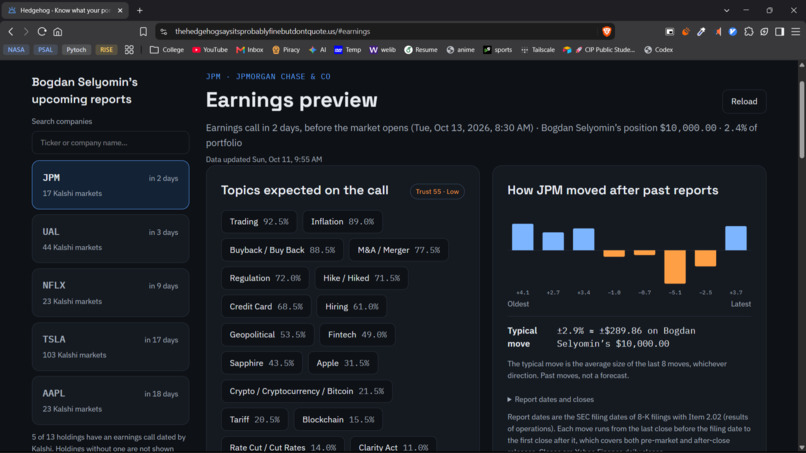Screen dimensions: 806x453
Task: Open the tab groups grid icon in bookmarks bar
Action: [129, 50]
